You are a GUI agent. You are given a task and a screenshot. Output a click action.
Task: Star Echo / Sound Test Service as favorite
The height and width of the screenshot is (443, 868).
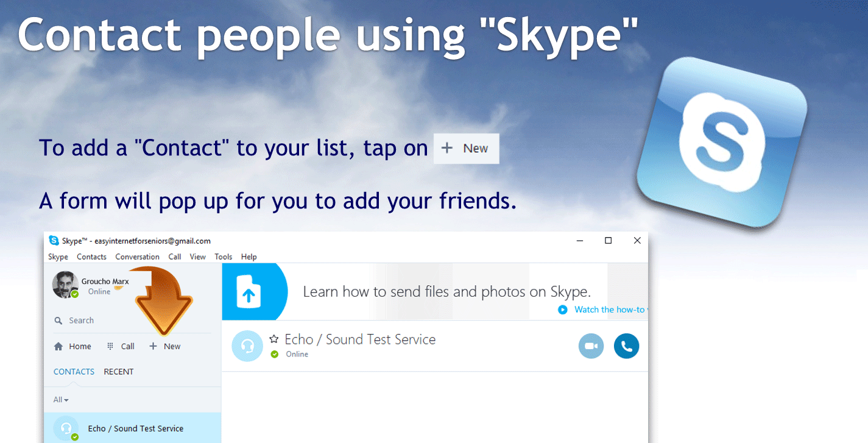point(274,339)
